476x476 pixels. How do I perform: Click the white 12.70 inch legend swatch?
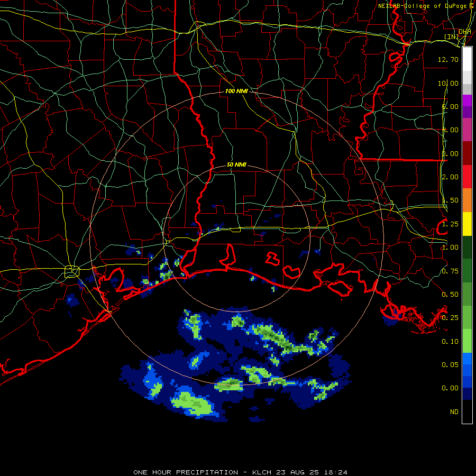point(467,59)
